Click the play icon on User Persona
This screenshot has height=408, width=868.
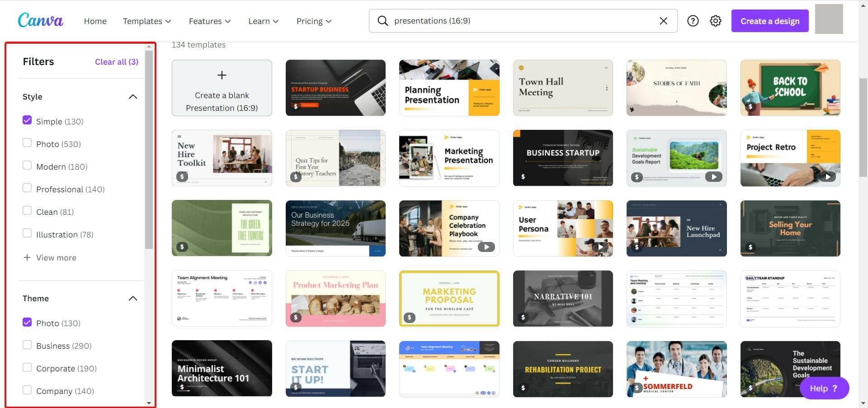coord(600,247)
